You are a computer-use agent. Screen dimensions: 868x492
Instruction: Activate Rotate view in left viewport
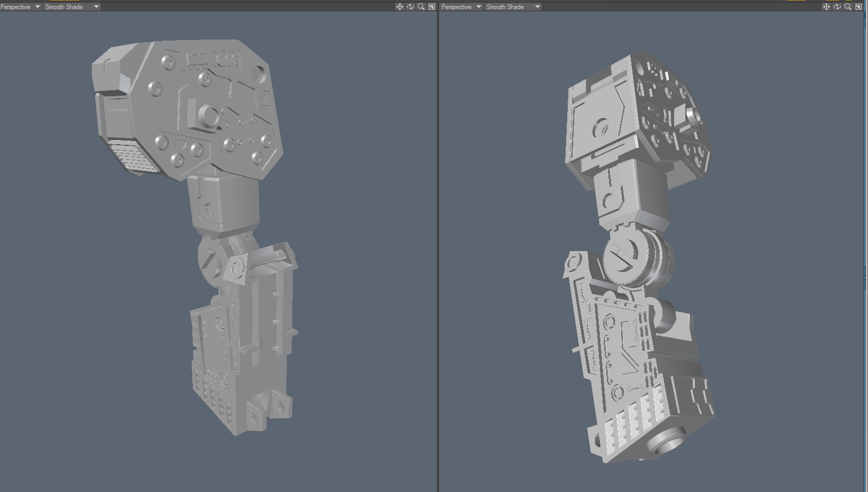[410, 7]
